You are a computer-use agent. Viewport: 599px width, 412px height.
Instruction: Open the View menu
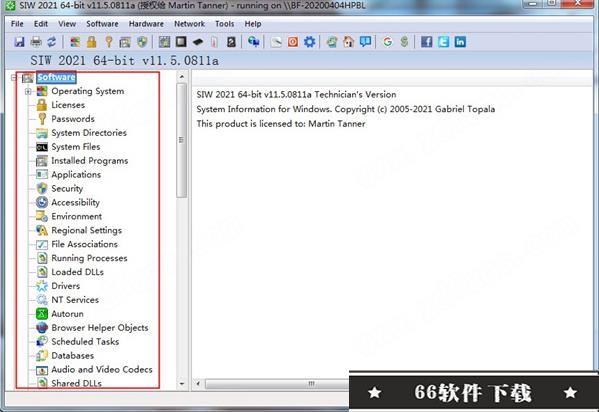pyautogui.click(x=67, y=24)
